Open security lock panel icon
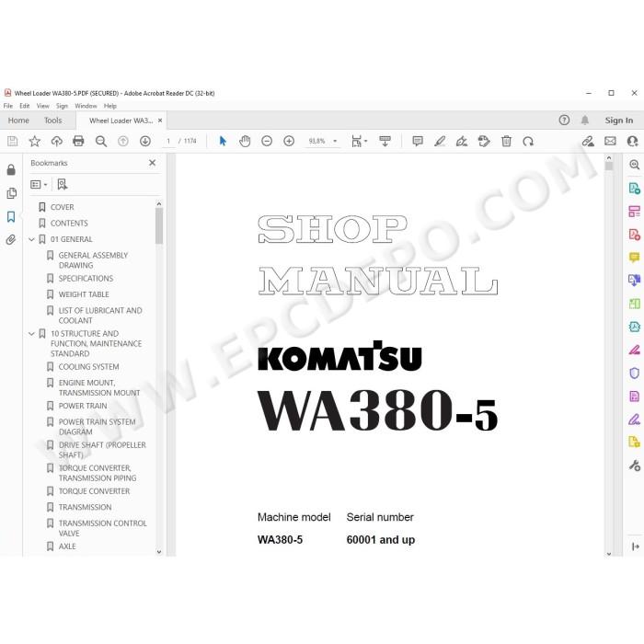Screen dimensions: 644x644 11,169
